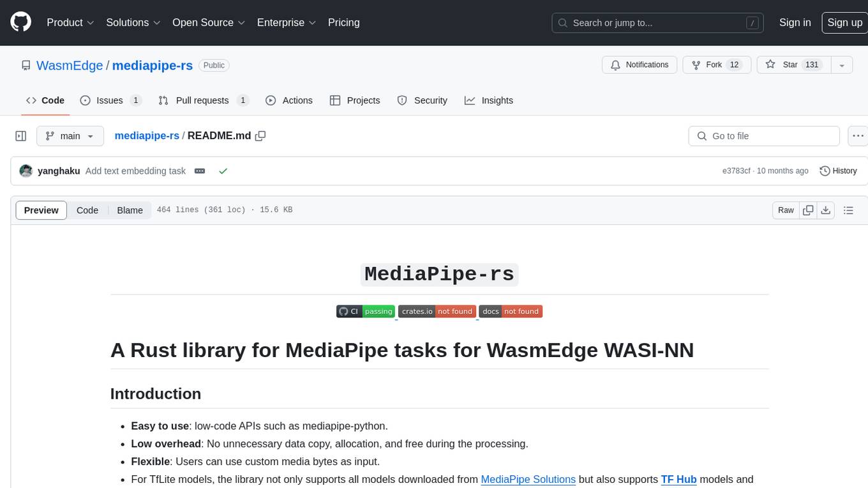
Task: Click the Introduction heading
Action: [156, 393]
